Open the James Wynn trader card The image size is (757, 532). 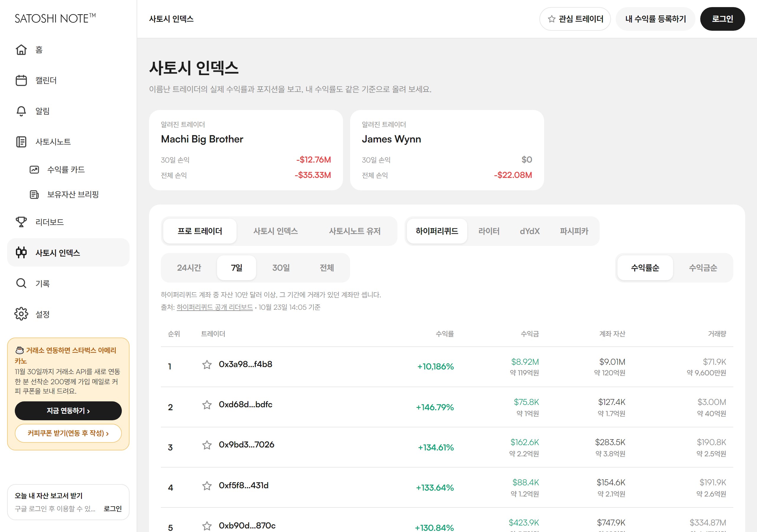tap(447, 150)
